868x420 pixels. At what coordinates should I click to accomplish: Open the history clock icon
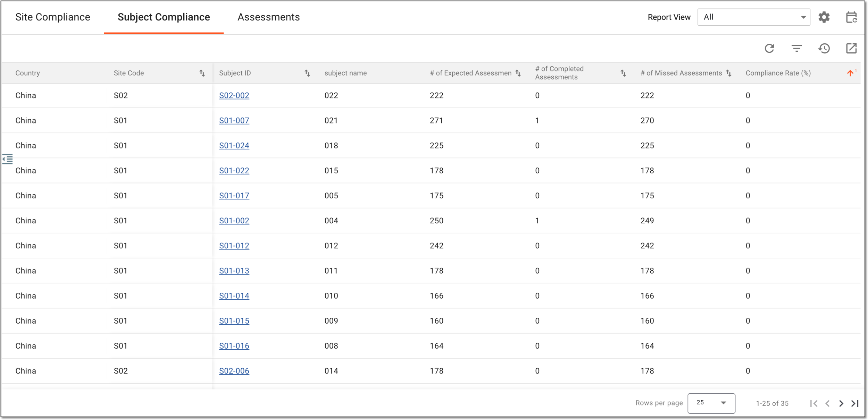coord(824,48)
